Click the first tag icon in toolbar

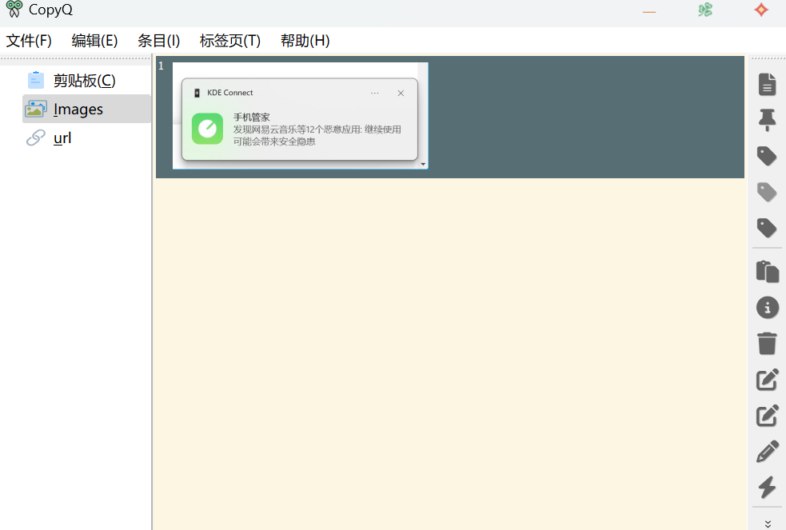(x=767, y=156)
